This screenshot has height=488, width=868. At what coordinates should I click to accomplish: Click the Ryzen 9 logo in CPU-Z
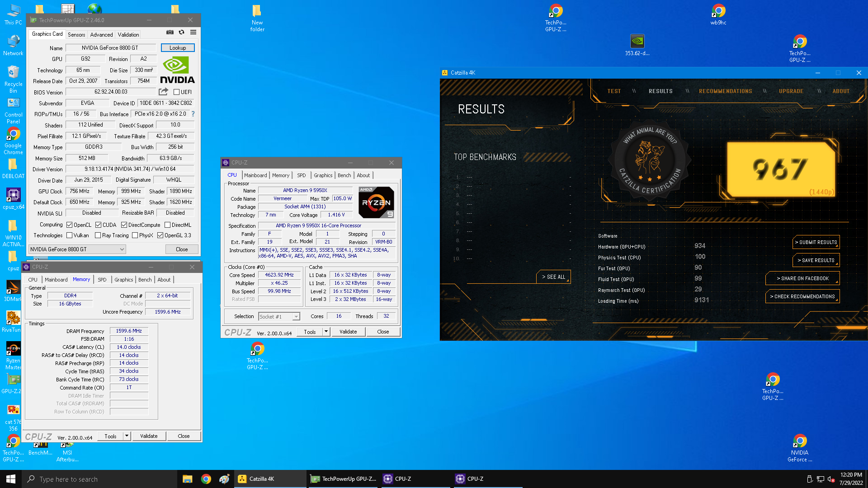click(x=376, y=202)
